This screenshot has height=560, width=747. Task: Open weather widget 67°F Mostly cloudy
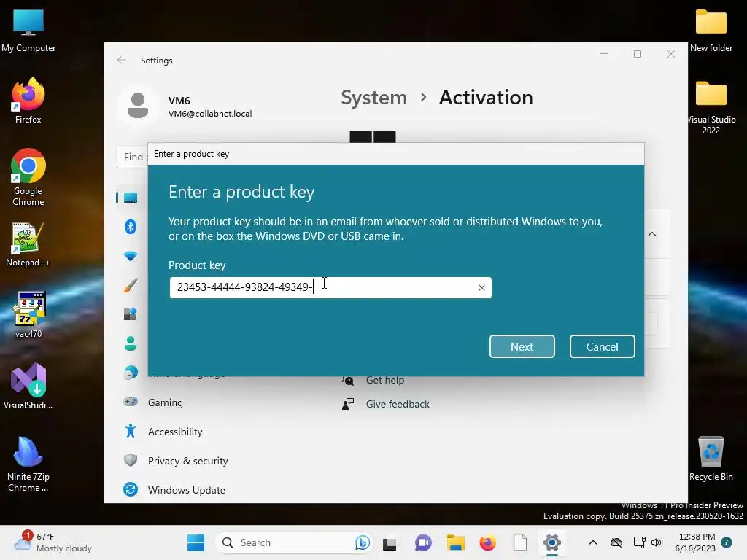click(x=53, y=542)
